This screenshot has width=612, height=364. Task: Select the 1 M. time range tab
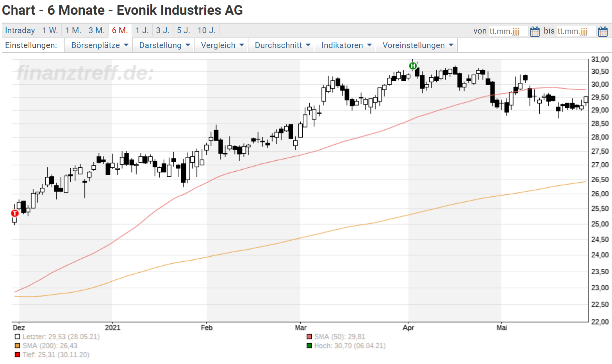(73, 30)
